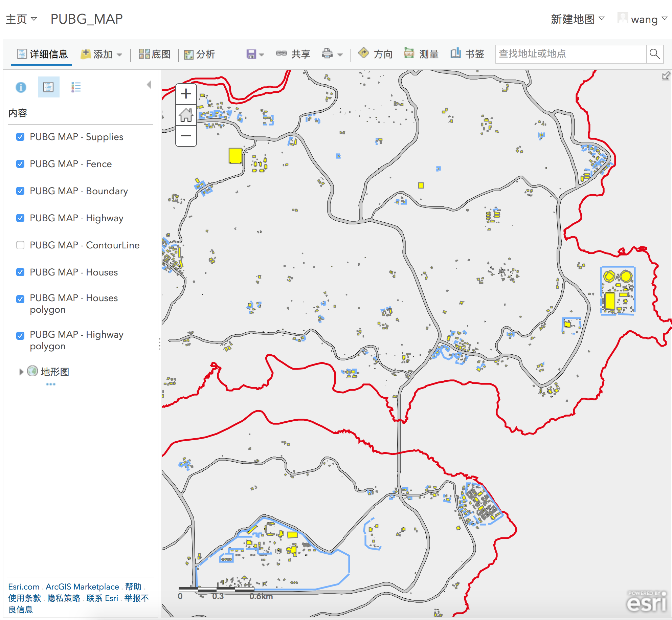Click the 共享 share button

[x=293, y=54]
